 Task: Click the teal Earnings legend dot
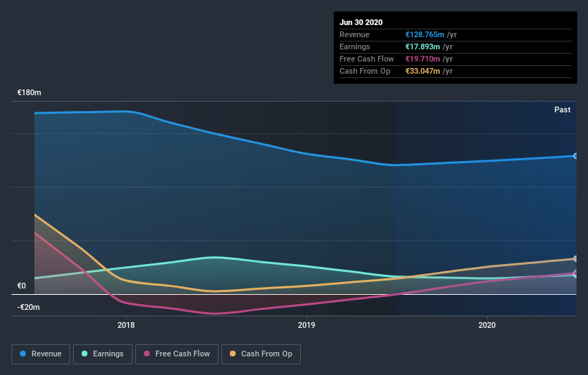coord(85,354)
